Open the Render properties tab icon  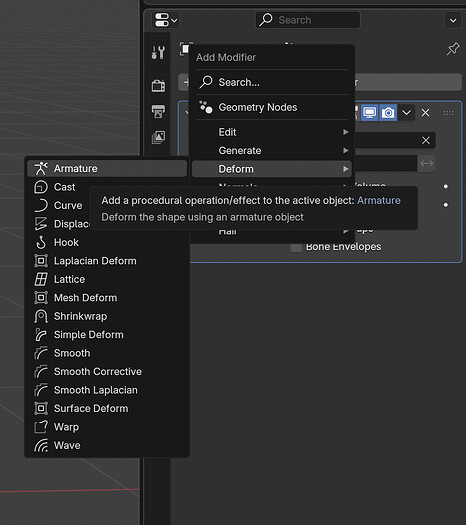point(158,86)
